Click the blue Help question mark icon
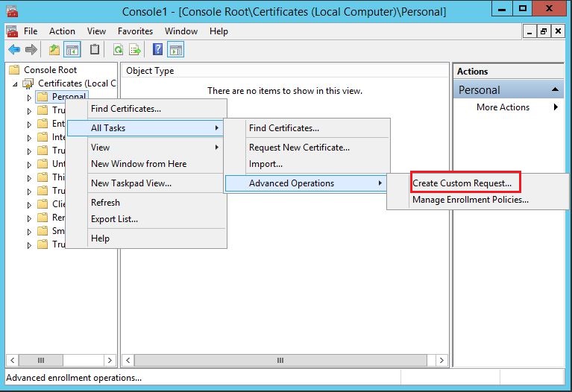Viewport: 572px width, 392px height. pyautogui.click(x=157, y=50)
